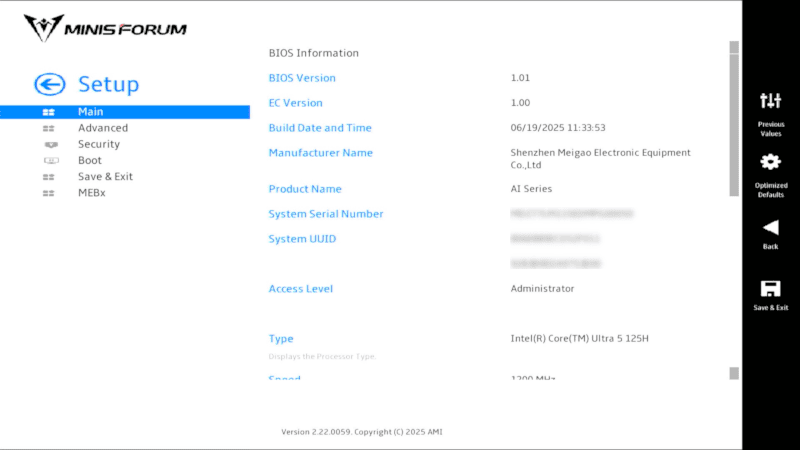Click the icon next to Security menu
Viewport: 800px width, 450px height.
tap(49, 145)
